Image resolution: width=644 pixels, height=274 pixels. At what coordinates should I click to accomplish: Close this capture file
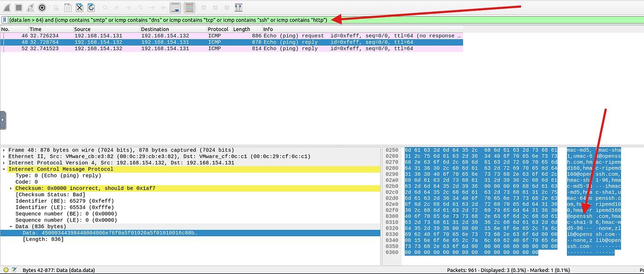tap(79, 7)
